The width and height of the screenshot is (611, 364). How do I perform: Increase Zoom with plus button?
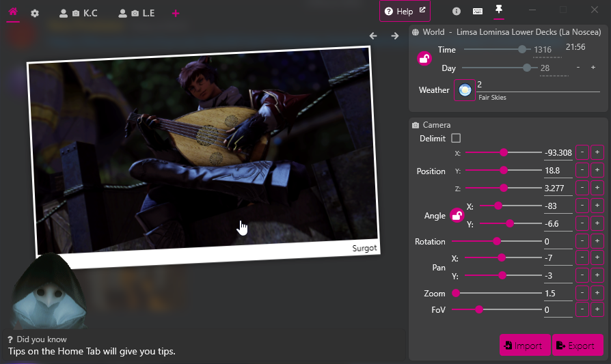597,293
